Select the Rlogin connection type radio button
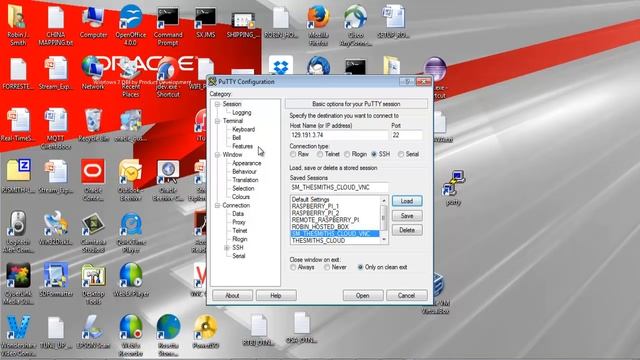This screenshot has width=640, height=360. tap(347, 154)
